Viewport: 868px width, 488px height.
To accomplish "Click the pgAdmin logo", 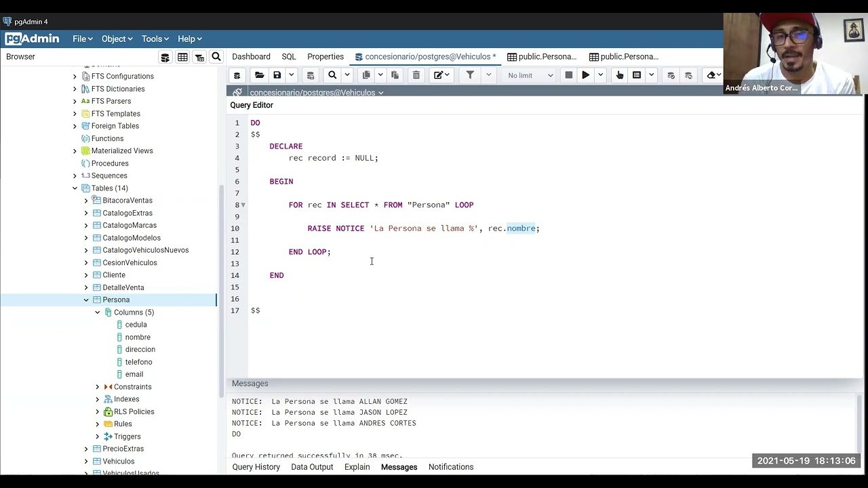I will tap(32, 39).
